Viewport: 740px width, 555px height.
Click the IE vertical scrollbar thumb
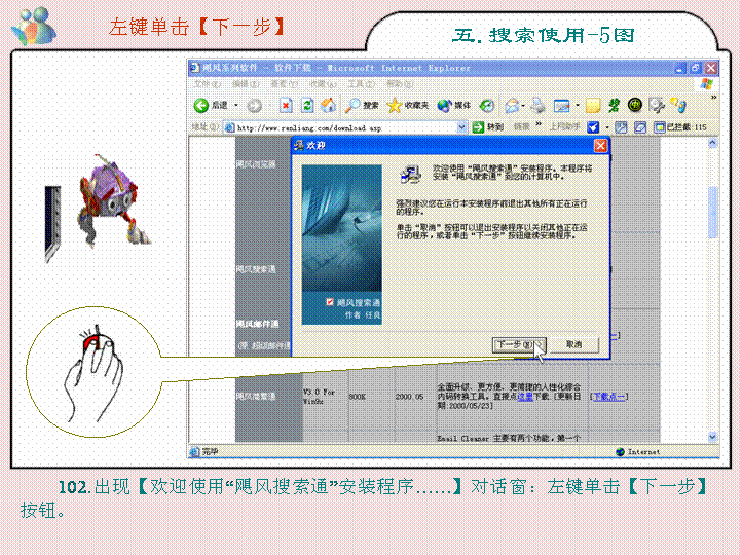coord(712,212)
